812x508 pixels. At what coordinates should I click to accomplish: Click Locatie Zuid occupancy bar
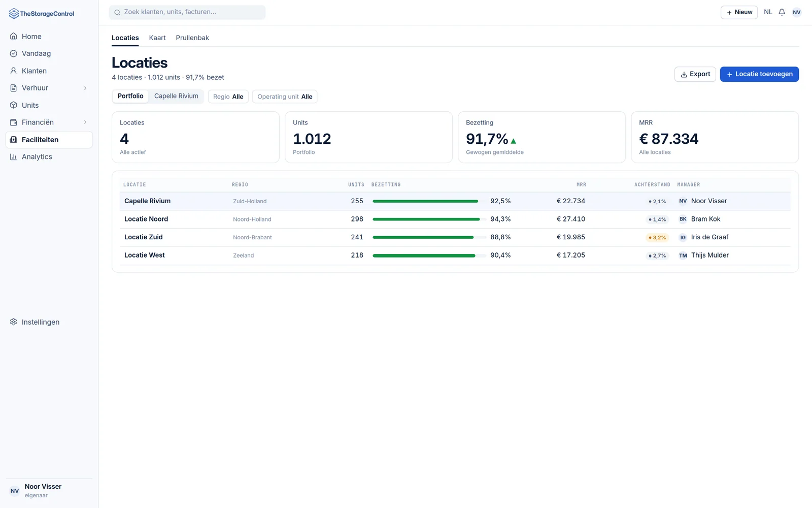tap(429, 237)
